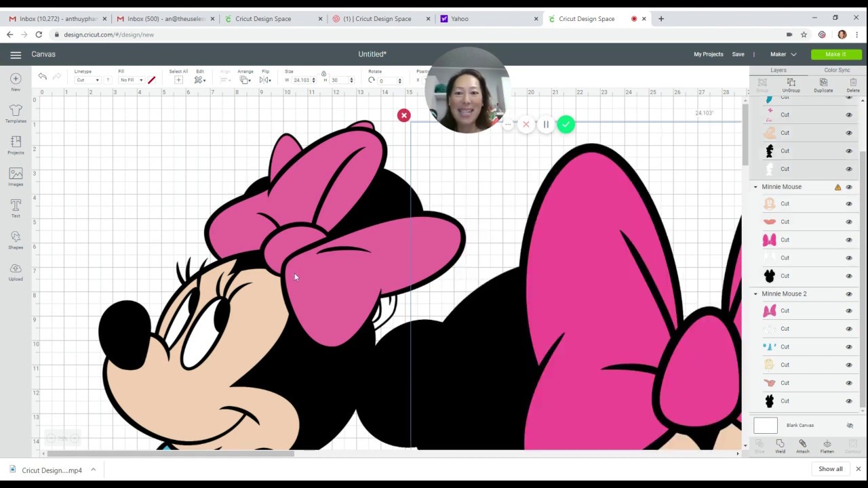Screen dimensions: 868x488
Task: Hide the peach face layer in Minnie Mouse group
Action: (848, 204)
